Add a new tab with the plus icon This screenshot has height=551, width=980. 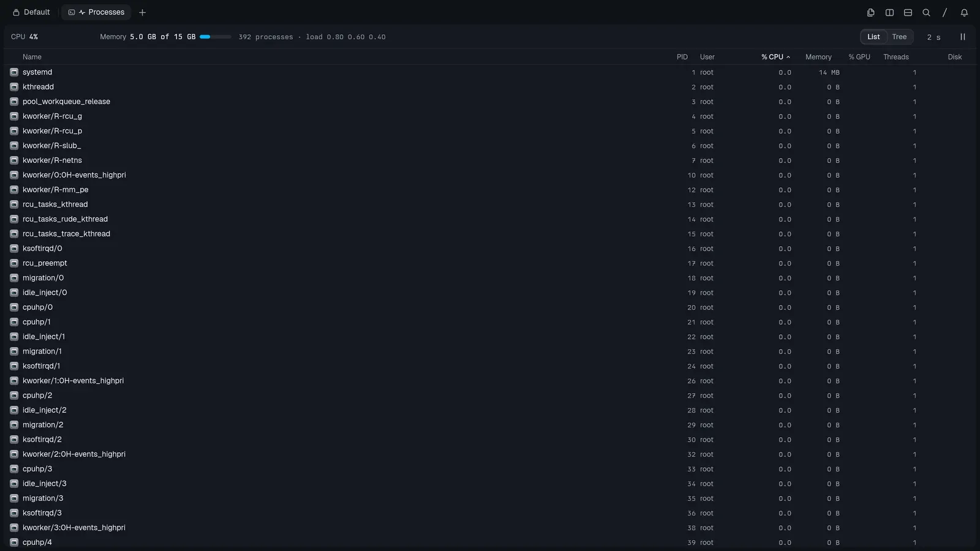tap(142, 12)
